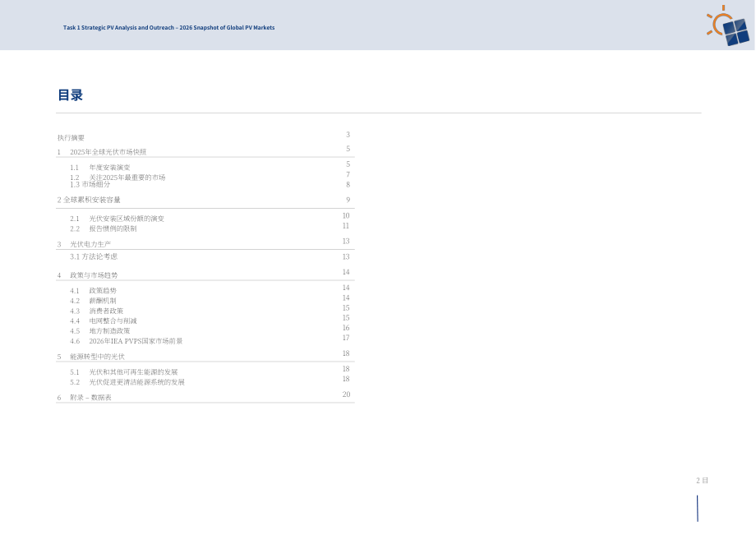This screenshot has height=535, width=756.
Task: Go to section '4.1 政策趋势'
Action: coord(93,291)
